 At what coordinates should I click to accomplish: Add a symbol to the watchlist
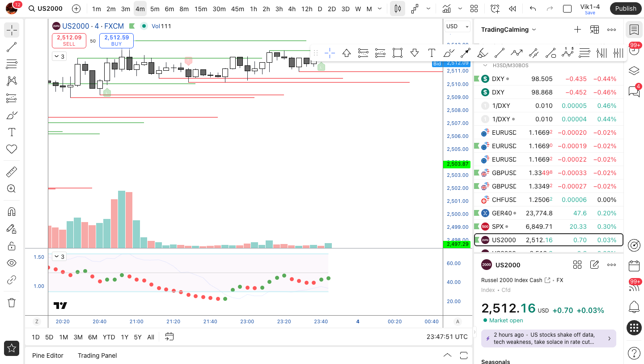click(577, 30)
